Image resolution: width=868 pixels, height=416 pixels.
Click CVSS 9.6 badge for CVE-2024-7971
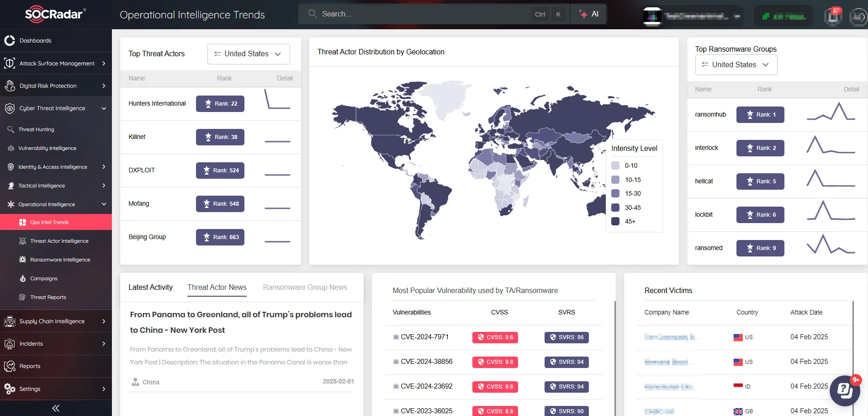495,337
